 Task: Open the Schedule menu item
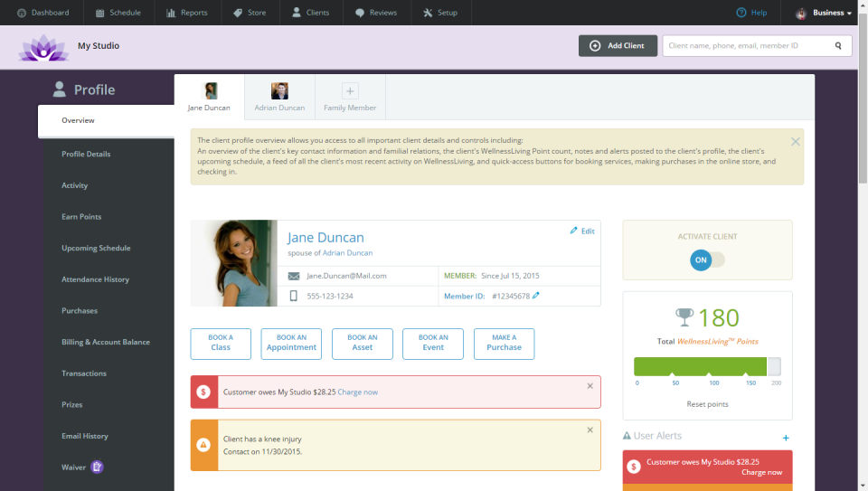coord(118,12)
